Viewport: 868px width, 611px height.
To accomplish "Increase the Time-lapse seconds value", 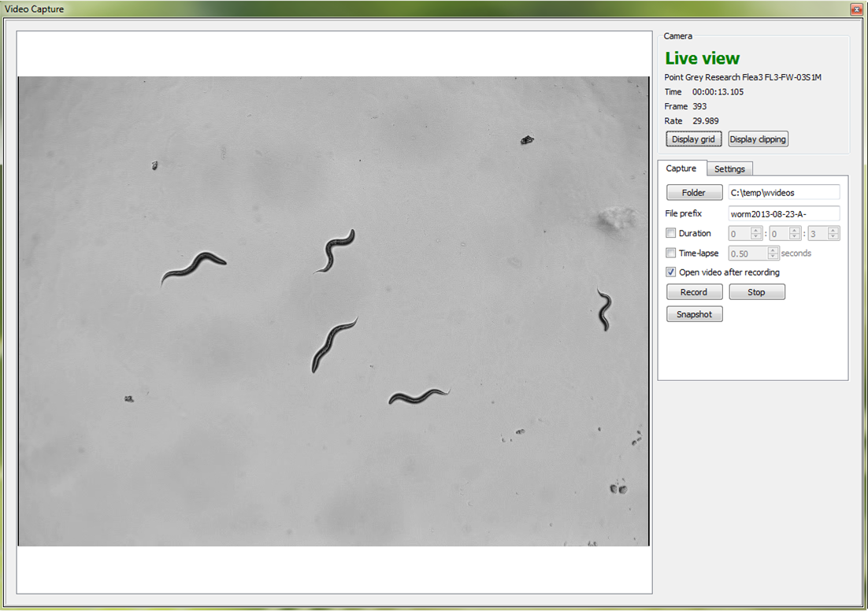I will pos(773,250).
